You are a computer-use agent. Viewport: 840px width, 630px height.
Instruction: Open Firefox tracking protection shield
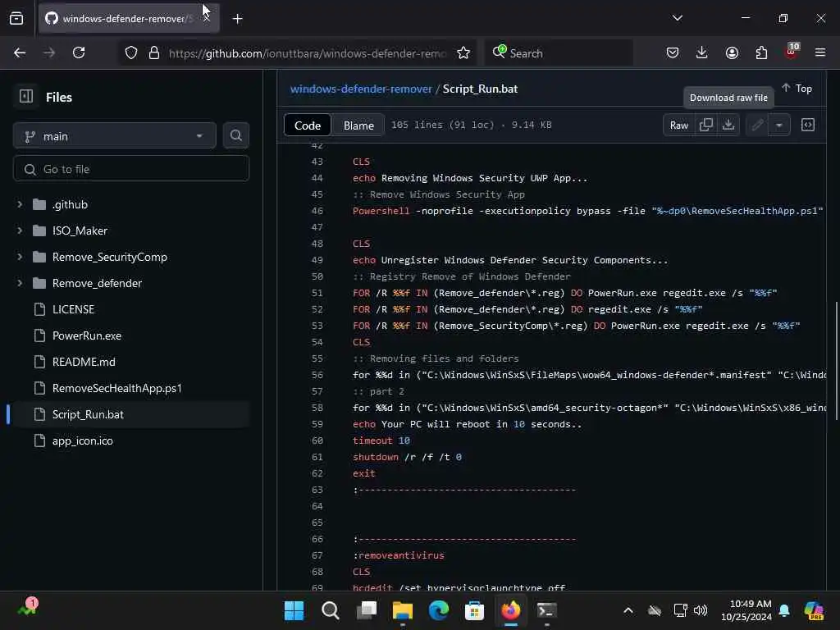[x=131, y=52]
